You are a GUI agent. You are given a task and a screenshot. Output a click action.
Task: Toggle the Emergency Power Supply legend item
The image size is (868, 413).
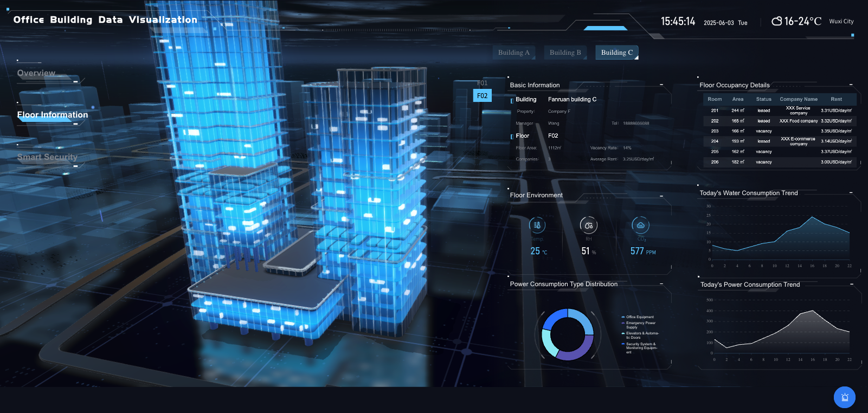pyautogui.click(x=639, y=325)
